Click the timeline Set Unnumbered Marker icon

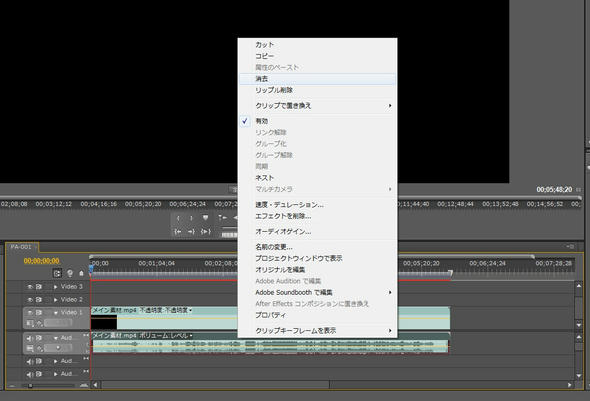[81, 273]
